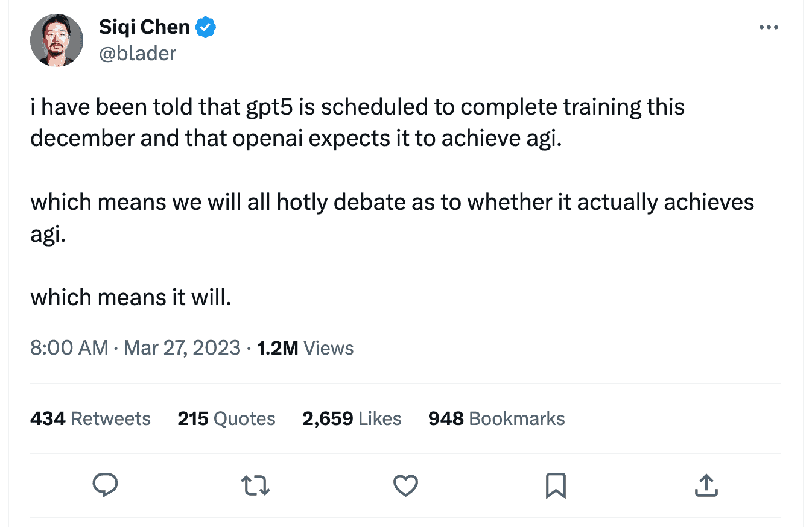Click the first paragraph about gpt5 training
The height and width of the screenshot is (527, 812).
pos(357,122)
